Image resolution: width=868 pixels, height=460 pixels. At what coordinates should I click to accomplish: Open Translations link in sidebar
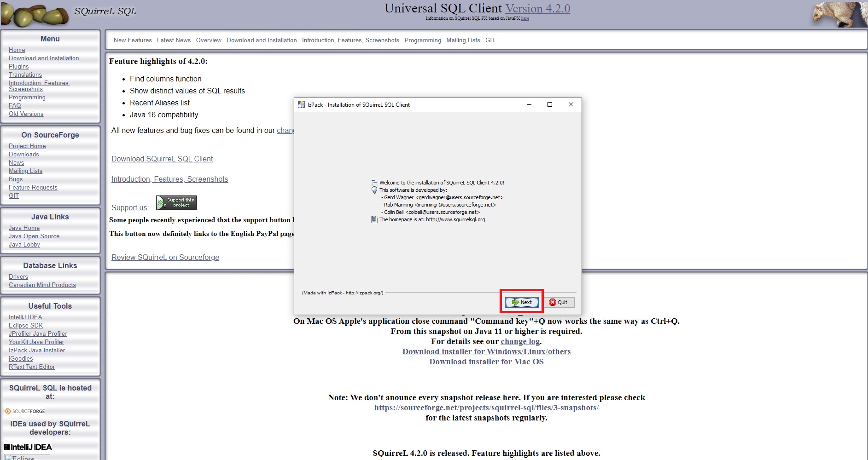[25, 75]
